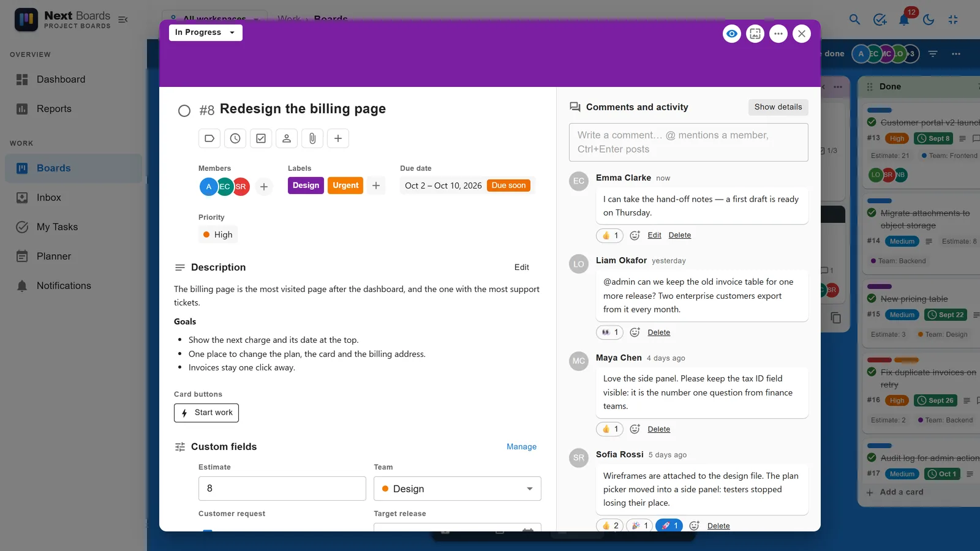Click the plus icon in card toolbar

tap(338, 138)
